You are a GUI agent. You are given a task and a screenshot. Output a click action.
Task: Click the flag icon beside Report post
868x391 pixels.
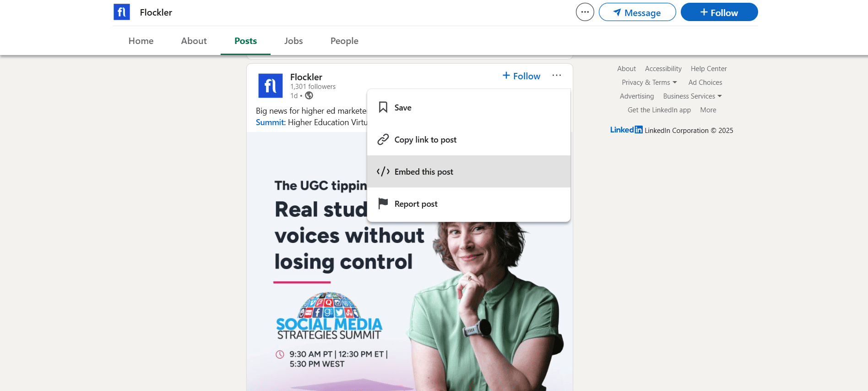(x=383, y=204)
